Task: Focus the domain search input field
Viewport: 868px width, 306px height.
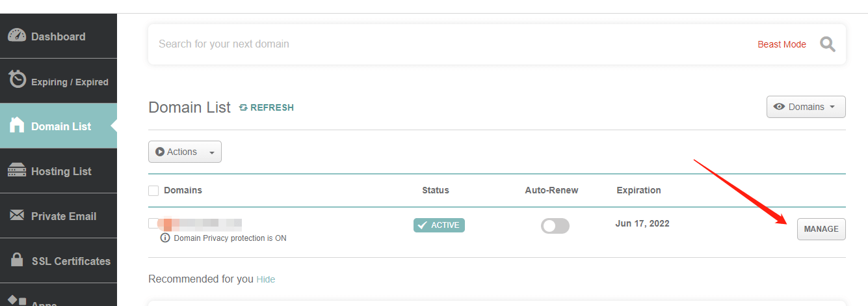Action: click(449, 44)
